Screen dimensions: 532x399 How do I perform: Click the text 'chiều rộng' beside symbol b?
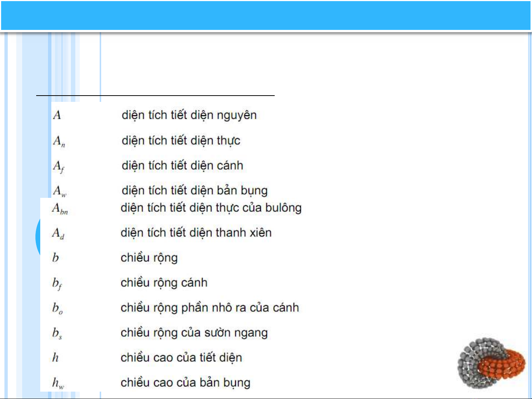pyautogui.click(x=149, y=258)
